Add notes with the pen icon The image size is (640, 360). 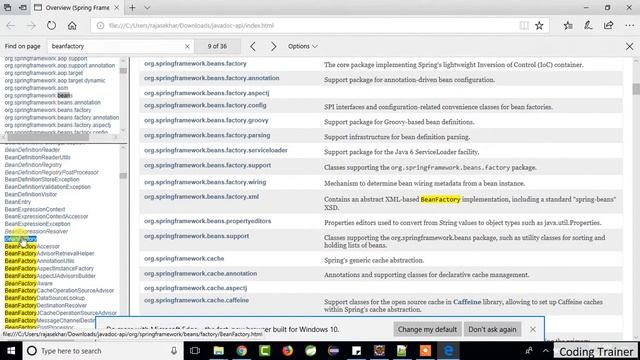588,25
